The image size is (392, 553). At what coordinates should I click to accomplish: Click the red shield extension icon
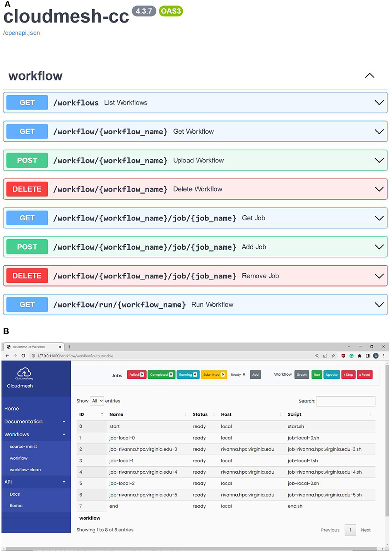(x=343, y=356)
